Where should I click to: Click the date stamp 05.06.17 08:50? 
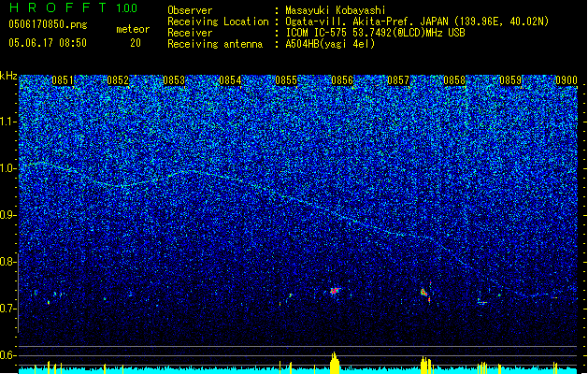(48, 43)
